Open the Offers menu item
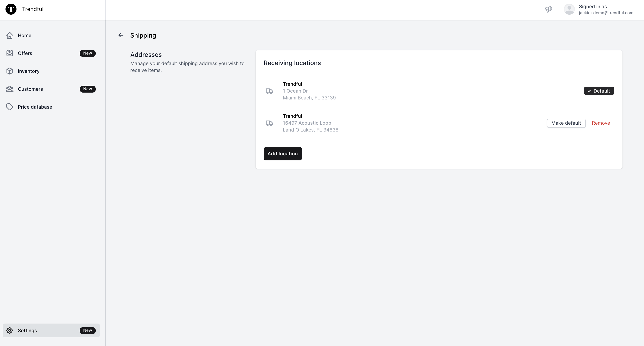This screenshot has height=346, width=644. 51,53
